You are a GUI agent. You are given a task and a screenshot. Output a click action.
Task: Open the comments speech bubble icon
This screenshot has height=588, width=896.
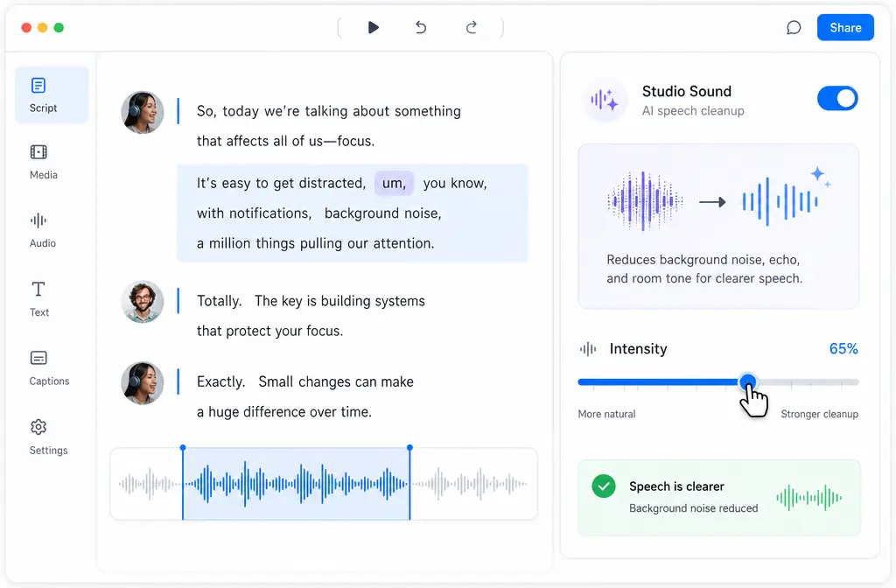tap(793, 27)
